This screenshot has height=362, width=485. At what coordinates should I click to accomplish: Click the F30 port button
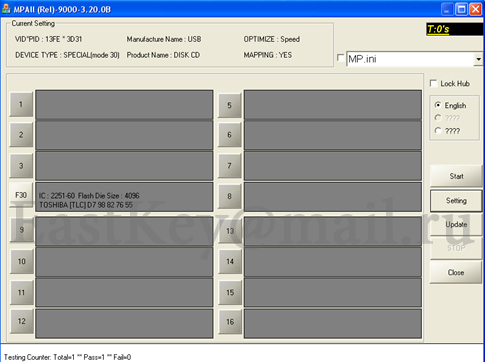(x=21, y=195)
